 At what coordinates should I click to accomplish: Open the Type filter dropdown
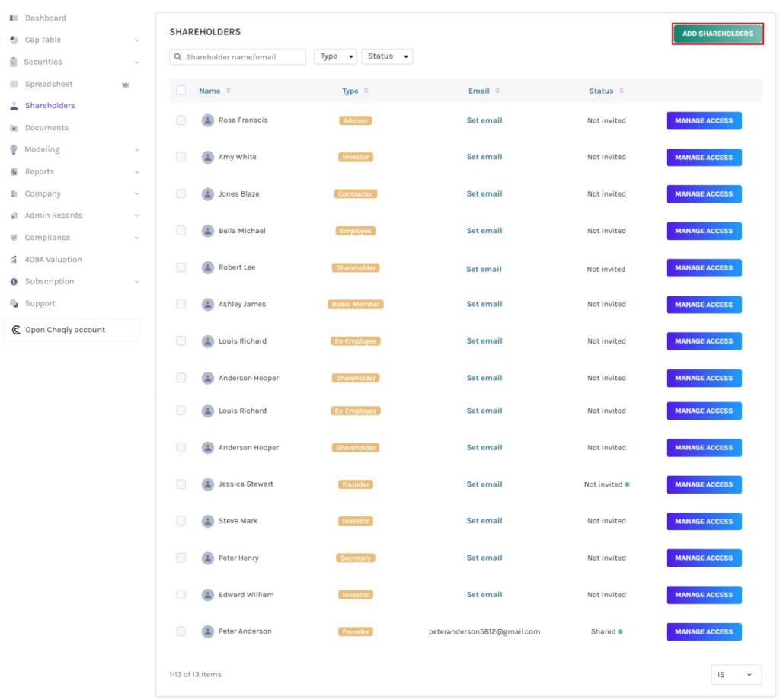click(335, 56)
